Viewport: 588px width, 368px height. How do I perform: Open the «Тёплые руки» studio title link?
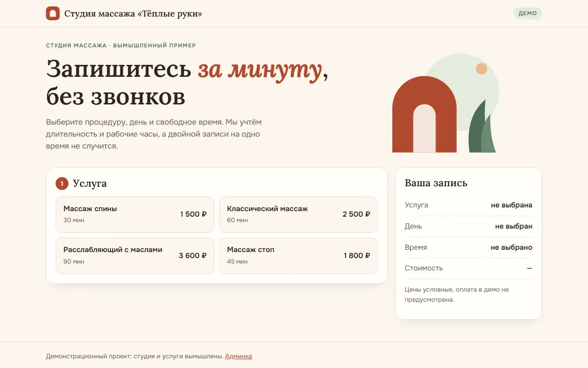133,13
